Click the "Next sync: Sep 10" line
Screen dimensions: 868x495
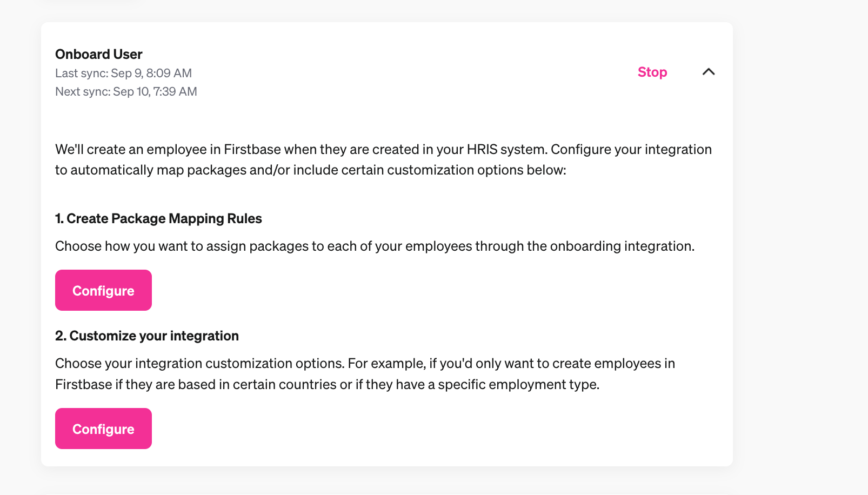pyautogui.click(x=126, y=92)
